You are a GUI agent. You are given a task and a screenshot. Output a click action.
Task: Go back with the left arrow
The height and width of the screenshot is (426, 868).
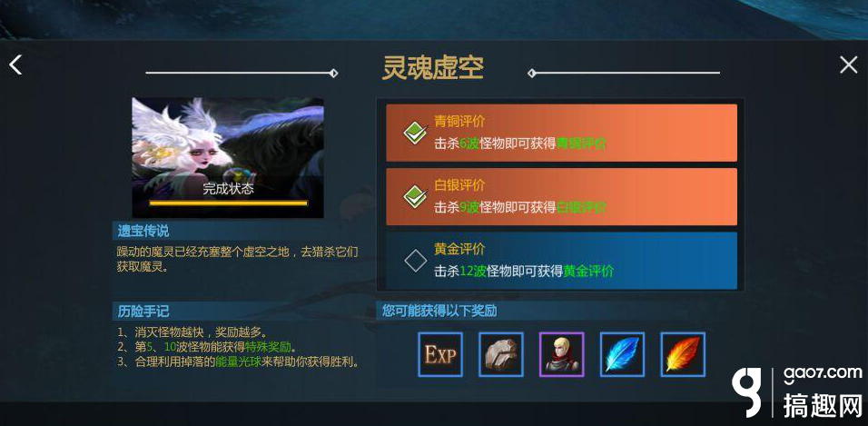coord(15,65)
